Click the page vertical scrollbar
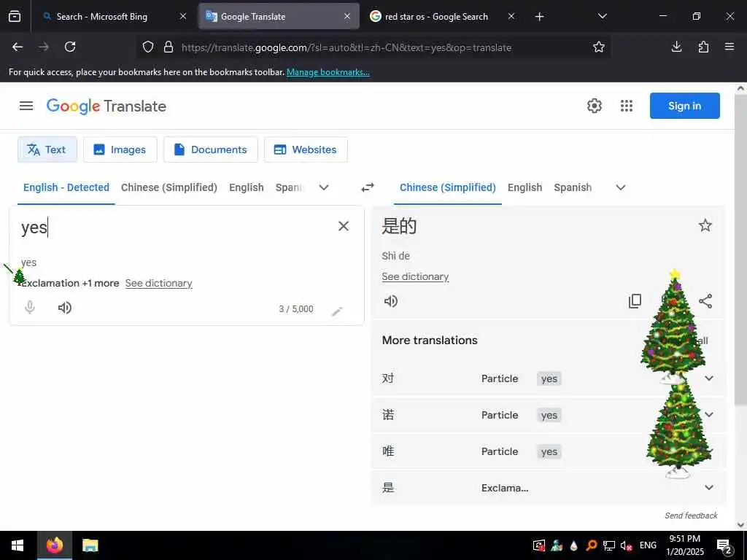 click(741, 250)
